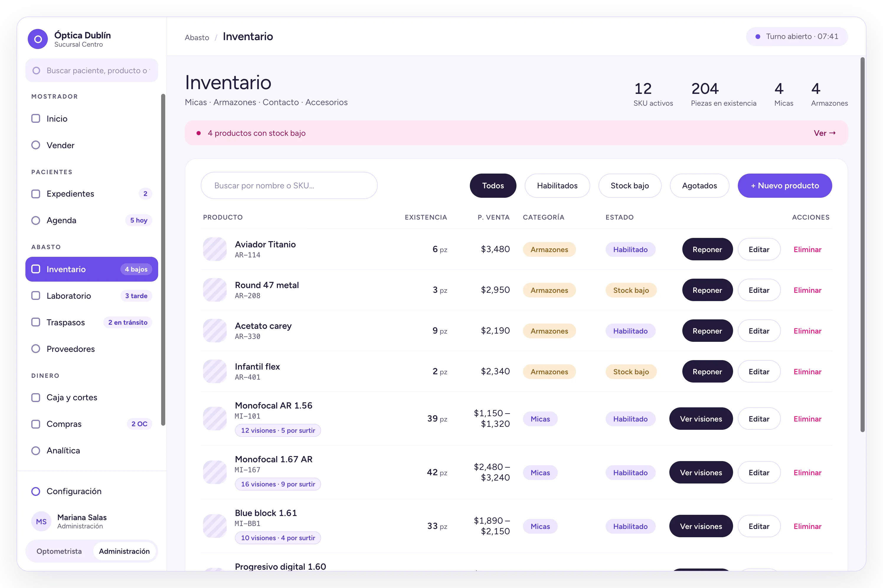Reponer the Round 47 metal product

tap(707, 290)
